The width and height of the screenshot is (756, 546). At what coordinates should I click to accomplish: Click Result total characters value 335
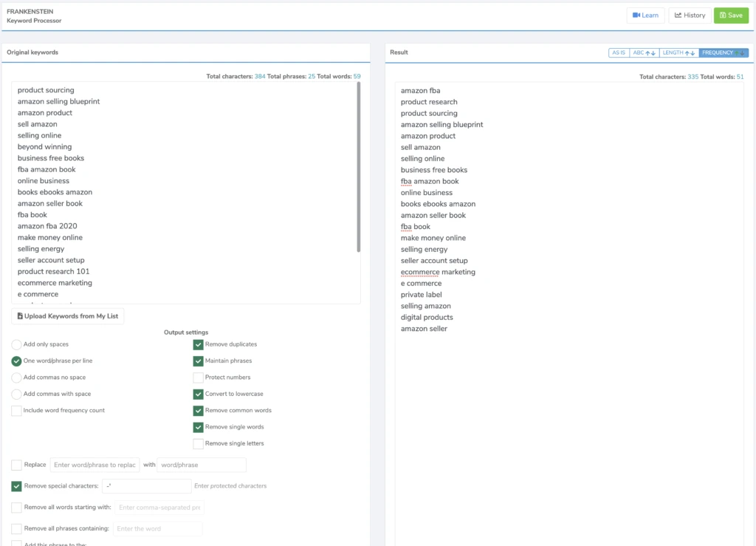click(693, 77)
